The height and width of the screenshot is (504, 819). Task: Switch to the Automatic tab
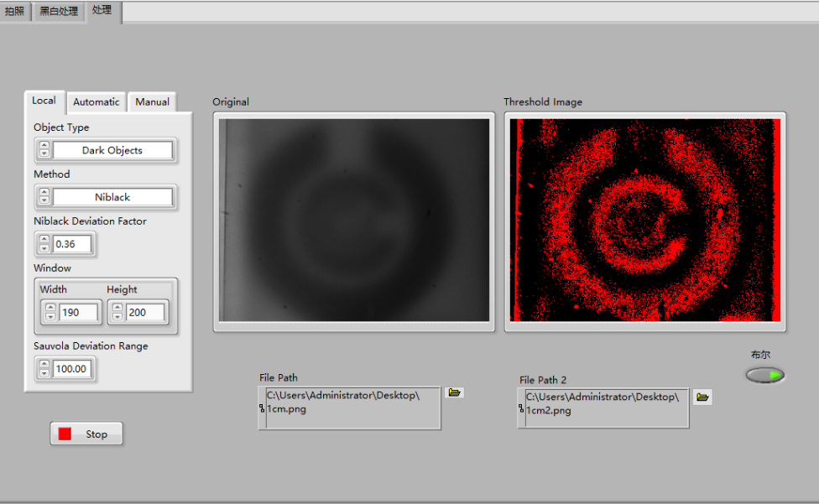(x=96, y=101)
